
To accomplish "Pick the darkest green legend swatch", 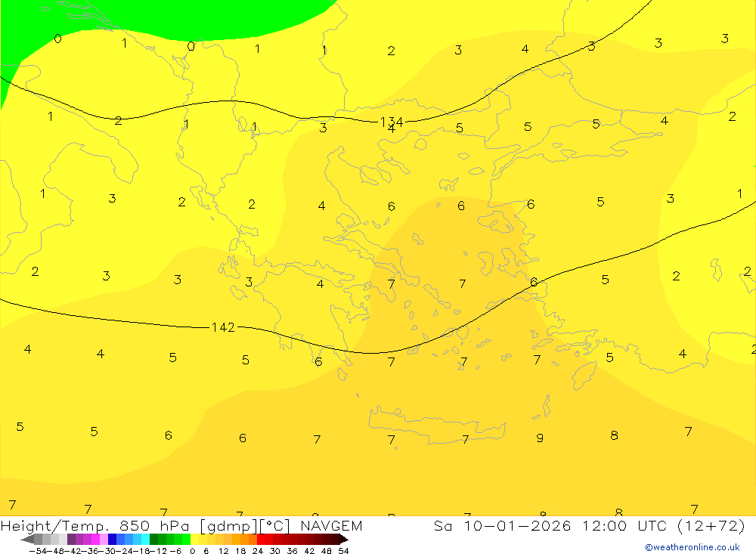I will 153,539.
